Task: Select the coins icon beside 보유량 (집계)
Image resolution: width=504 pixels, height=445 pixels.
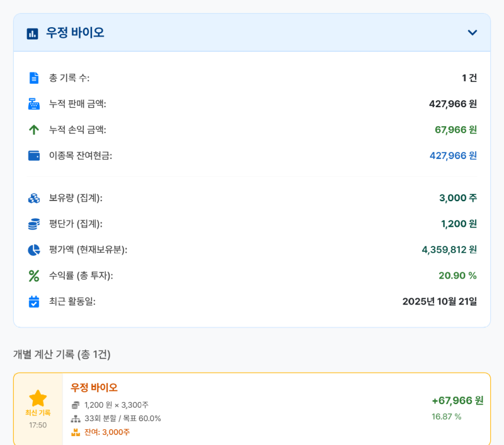Action: [x=33, y=198]
